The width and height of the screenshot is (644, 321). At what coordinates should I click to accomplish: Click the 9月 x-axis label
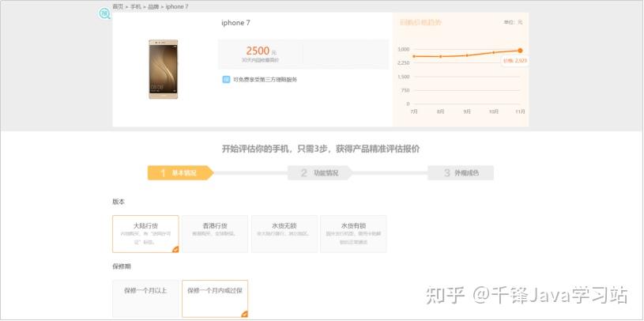pyautogui.click(x=467, y=111)
